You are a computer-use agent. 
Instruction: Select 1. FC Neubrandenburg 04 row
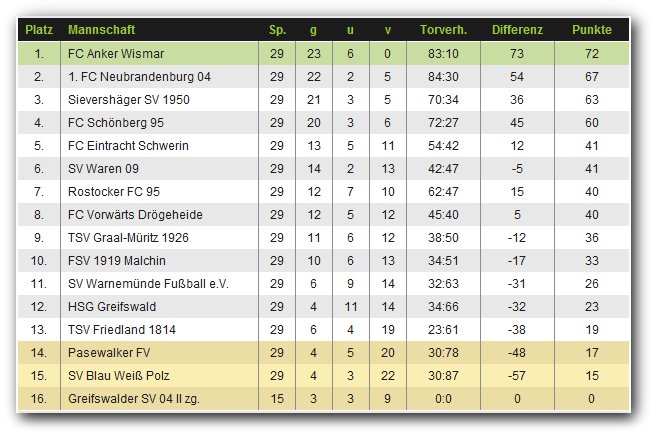point(125,76)
